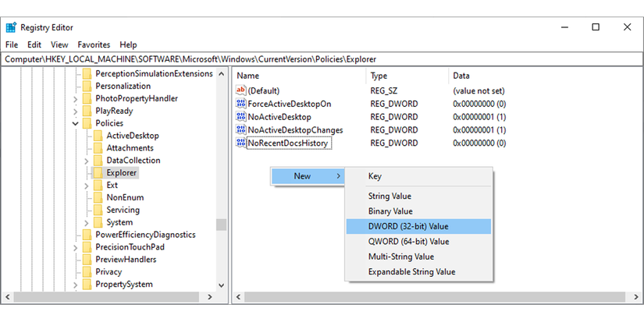This screenshot has height=322, width=644.
Task: Click the registry path address bar
Action: [x=322, y=59]
